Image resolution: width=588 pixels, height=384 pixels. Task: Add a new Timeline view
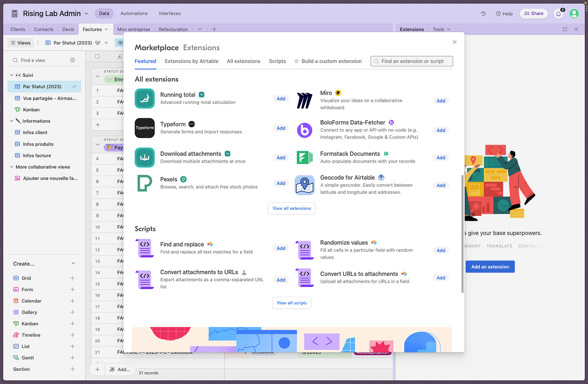(x=72, y=335)
